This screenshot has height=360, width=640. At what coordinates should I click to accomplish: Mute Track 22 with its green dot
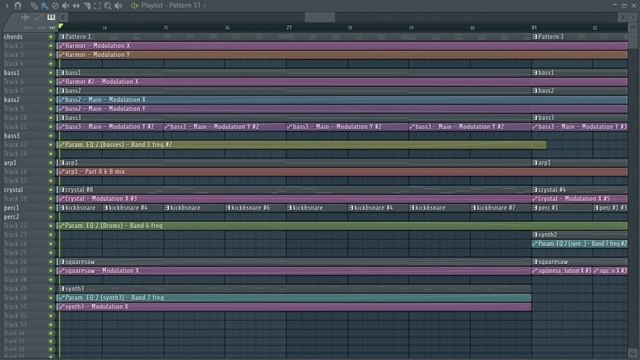pos(51,226)
